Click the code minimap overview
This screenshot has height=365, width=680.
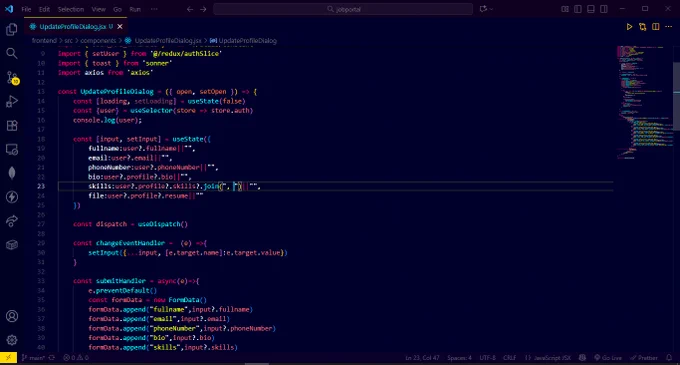tap(644, 102)
